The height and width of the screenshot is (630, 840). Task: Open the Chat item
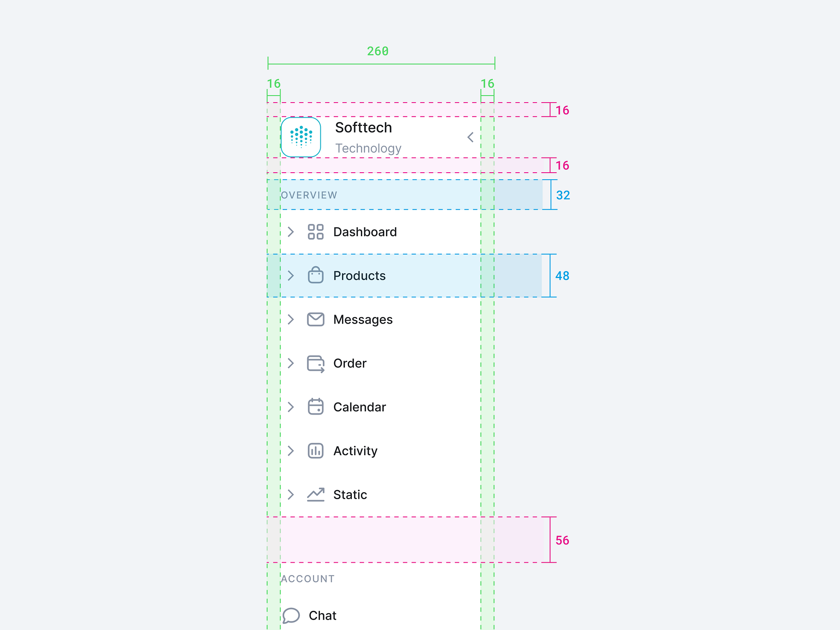(x=323, y=615)
